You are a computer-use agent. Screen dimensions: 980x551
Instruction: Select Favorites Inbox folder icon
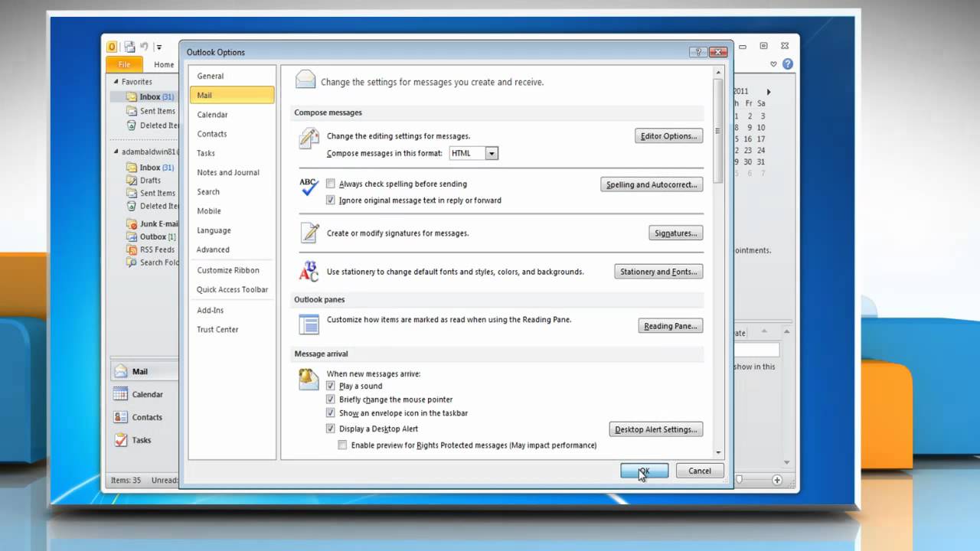132,97
